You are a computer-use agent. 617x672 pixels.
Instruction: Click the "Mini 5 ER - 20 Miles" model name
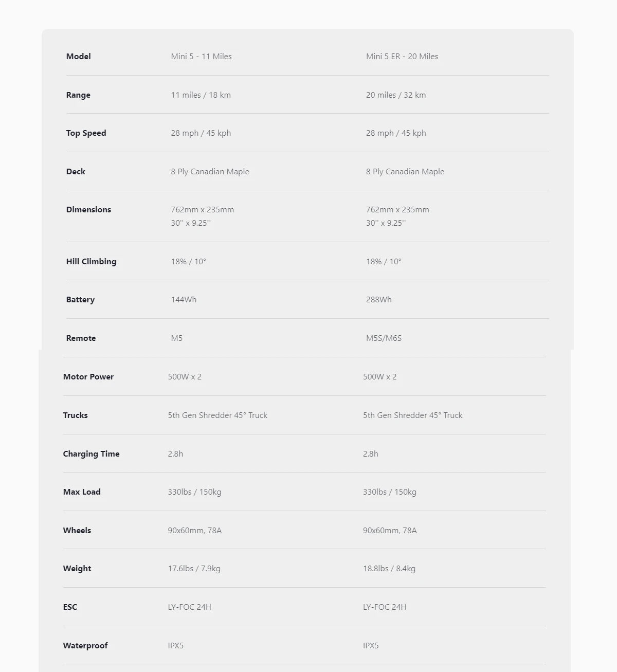point(402,57)
